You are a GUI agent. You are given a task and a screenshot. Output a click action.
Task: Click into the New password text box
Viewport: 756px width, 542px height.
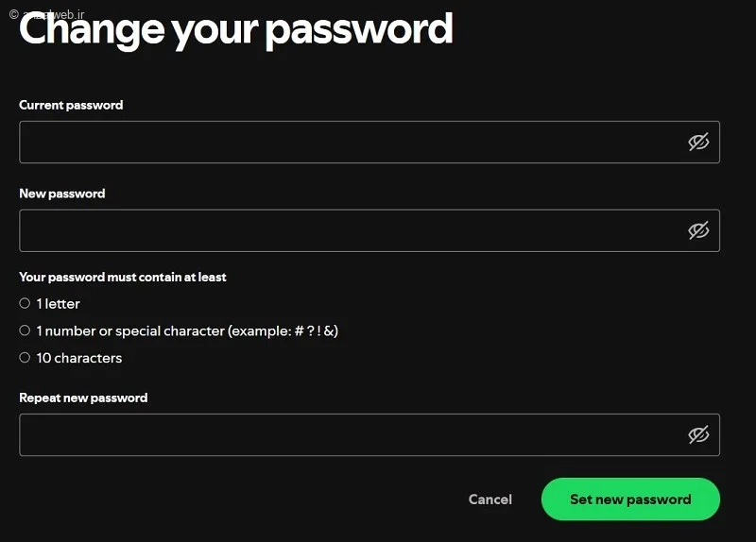[x=350, y=230]
